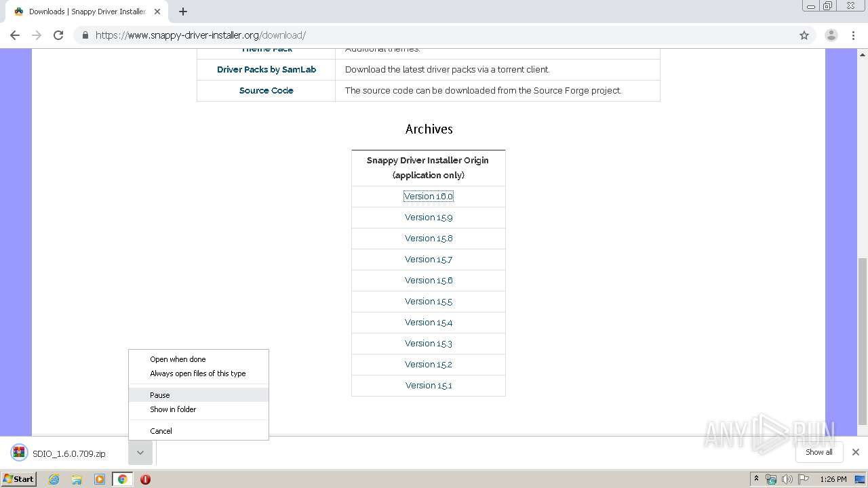Open a new tab with the plus button

(183, 12)
